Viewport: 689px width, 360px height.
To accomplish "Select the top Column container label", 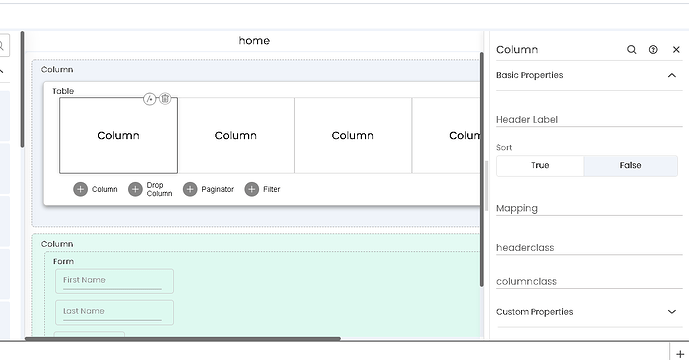I will [57, 69].
